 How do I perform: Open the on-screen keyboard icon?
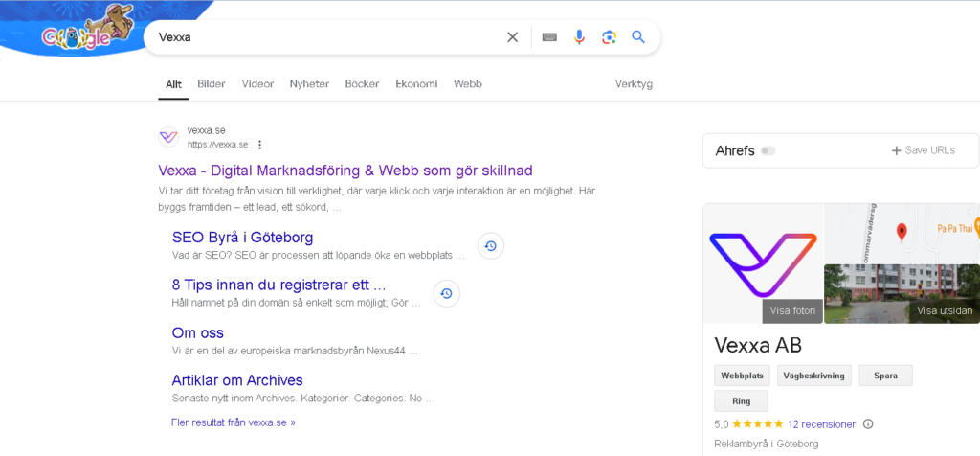[x=549, y=37]
